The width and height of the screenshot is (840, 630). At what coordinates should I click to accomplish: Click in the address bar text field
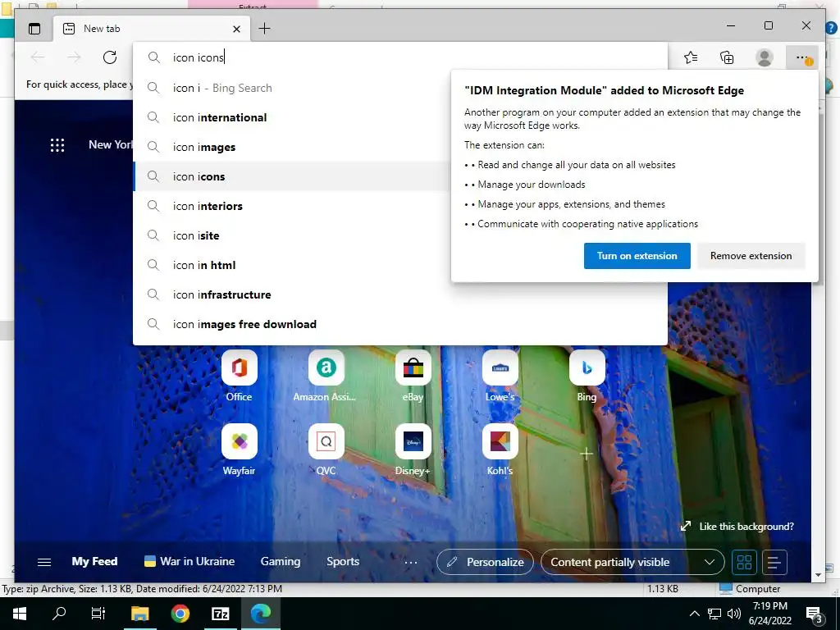pyautogui.click(x=400, y=57)
